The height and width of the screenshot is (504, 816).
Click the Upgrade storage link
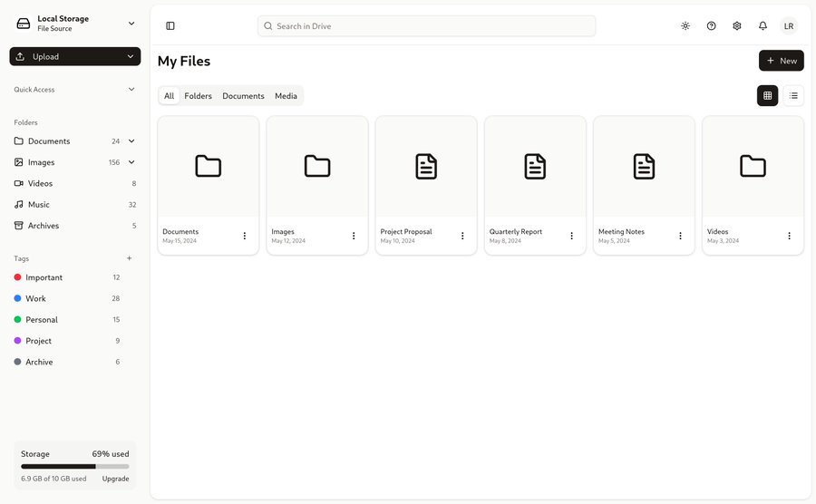pyautogui.click(x=115, y=479)
